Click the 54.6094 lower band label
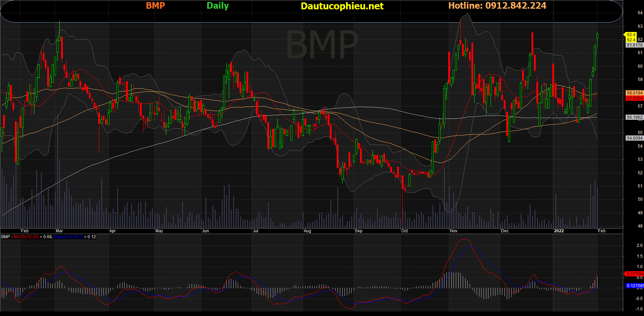This screenshot has height=316, width=644. click(634, 138)
